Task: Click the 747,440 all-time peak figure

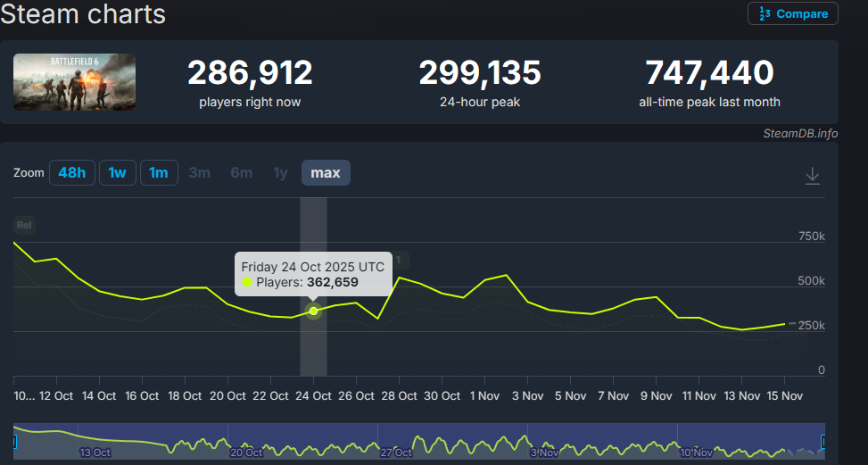Action: tap(709, 72)
